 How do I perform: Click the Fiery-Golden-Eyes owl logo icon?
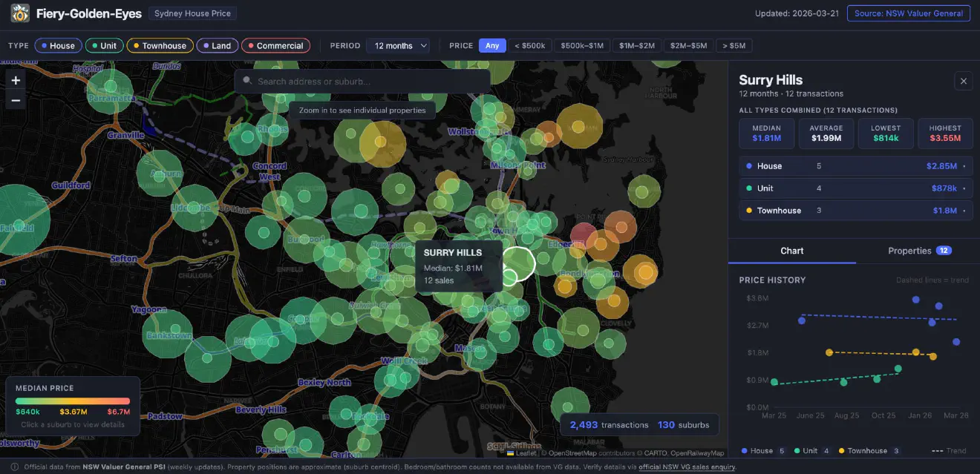20,13
